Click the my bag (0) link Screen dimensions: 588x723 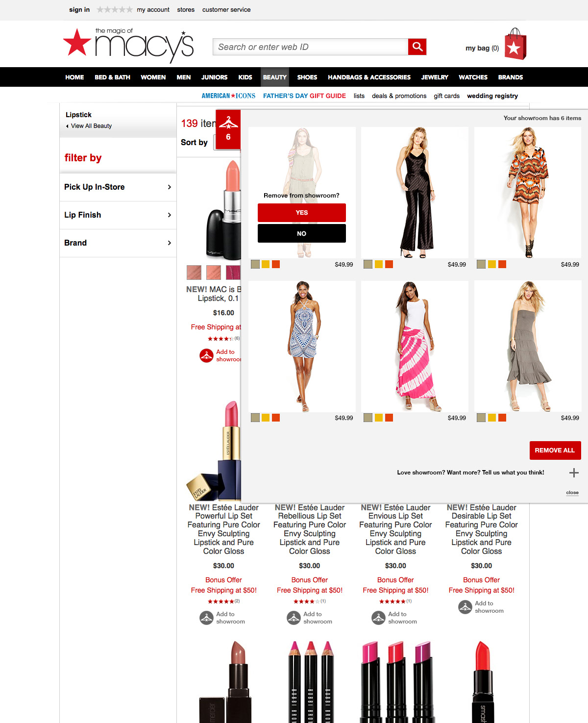pyautogui.click(x=482, y=48)
